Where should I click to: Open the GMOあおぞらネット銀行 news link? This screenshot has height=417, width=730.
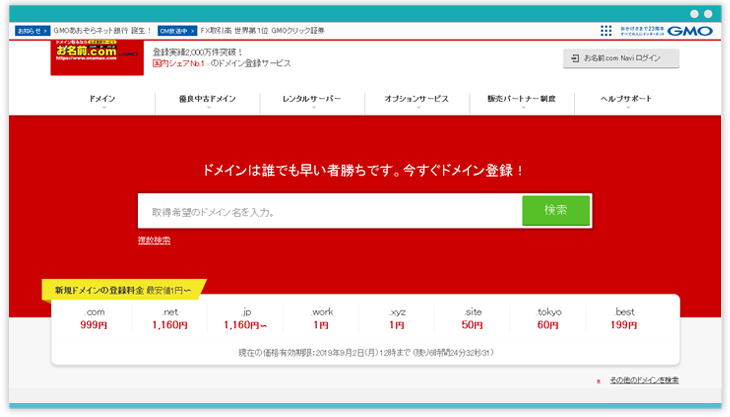tap(102, 31)
